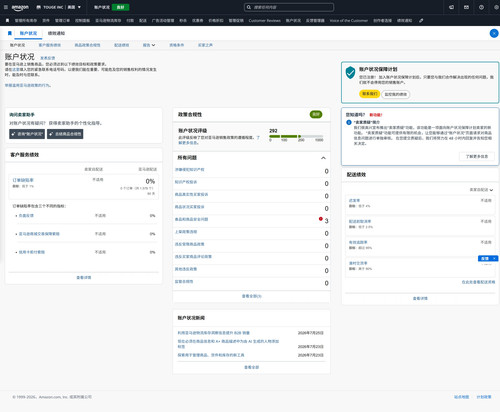Open the food and product safety issue row

(x=251, y=220)
